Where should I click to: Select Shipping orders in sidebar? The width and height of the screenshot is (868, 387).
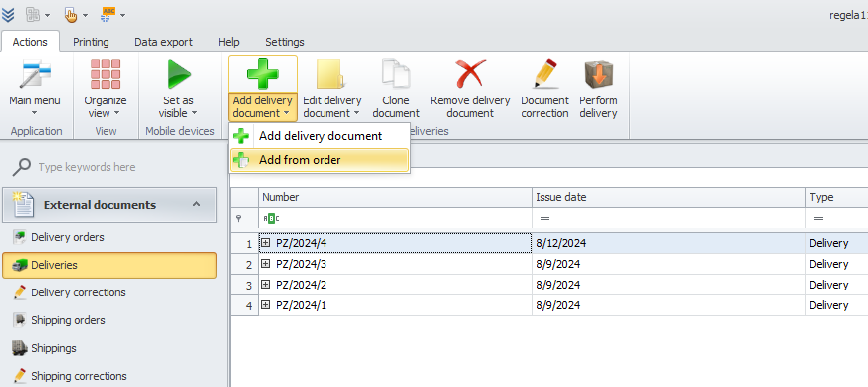(x=109, y=320)
